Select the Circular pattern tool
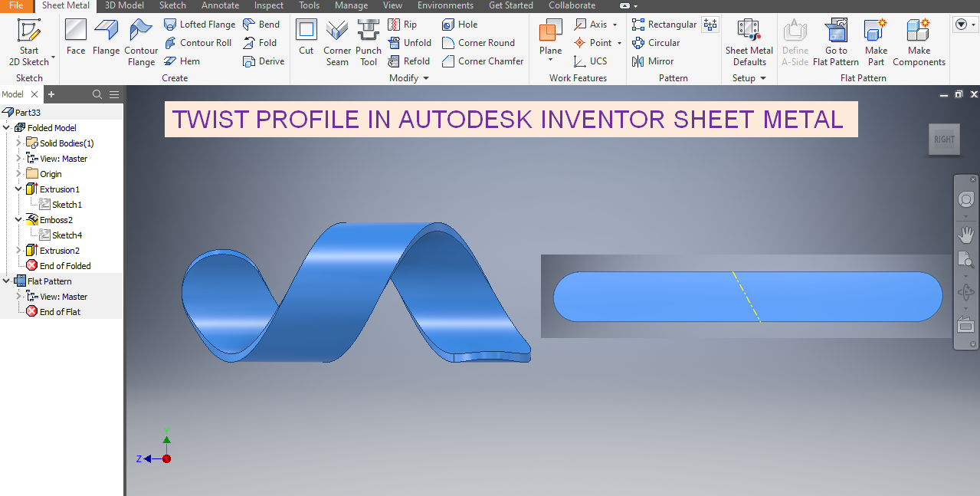Viewport: 980px width, 496px height. 656,43
